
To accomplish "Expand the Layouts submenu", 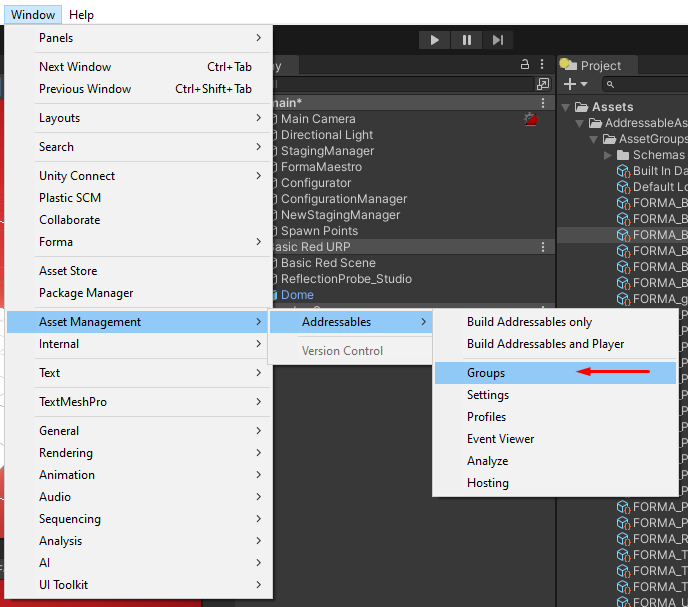I will tap(139, 118).
